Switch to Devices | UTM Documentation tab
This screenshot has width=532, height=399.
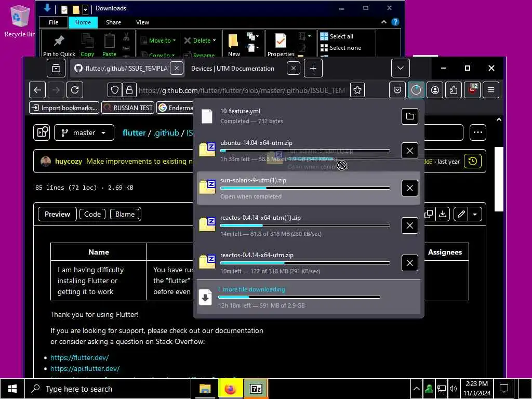[x=233, y=69]
